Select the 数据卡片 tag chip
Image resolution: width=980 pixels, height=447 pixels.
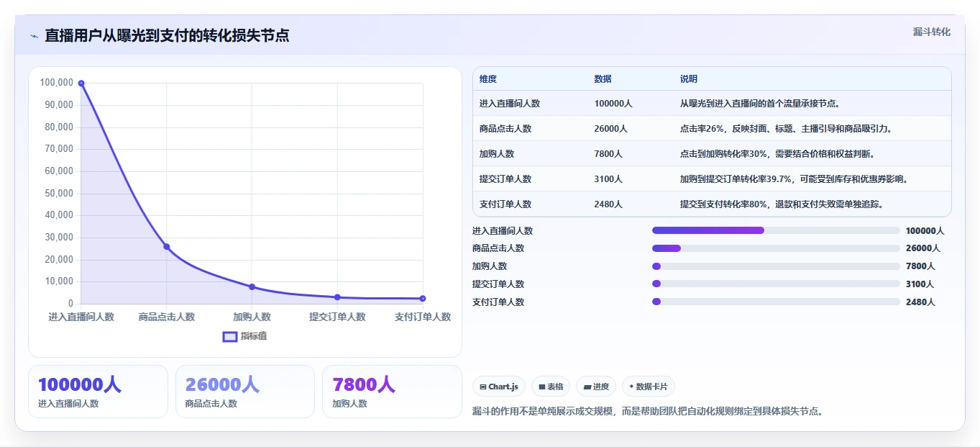[648, 387]
